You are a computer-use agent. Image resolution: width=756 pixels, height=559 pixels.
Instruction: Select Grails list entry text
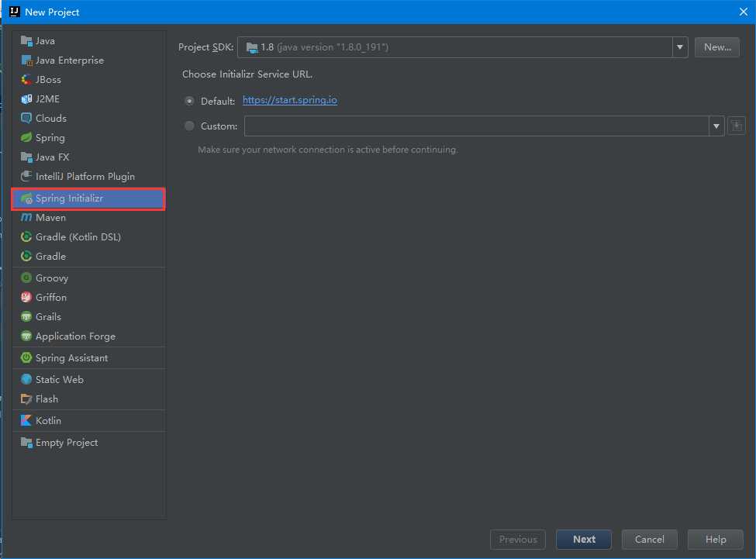(x=48, y=316)
